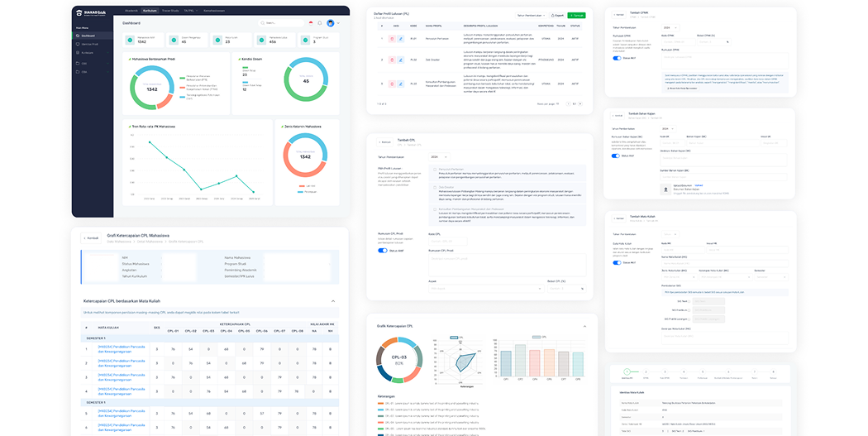This screenshot has width=868, height=436.
Task: Click the Indonesian flag language icon
Action: [x=311, y=23]
